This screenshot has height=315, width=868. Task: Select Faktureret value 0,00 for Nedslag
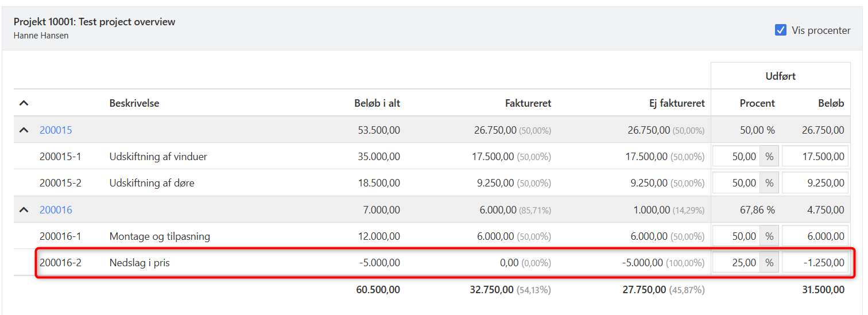pos(507,263)
